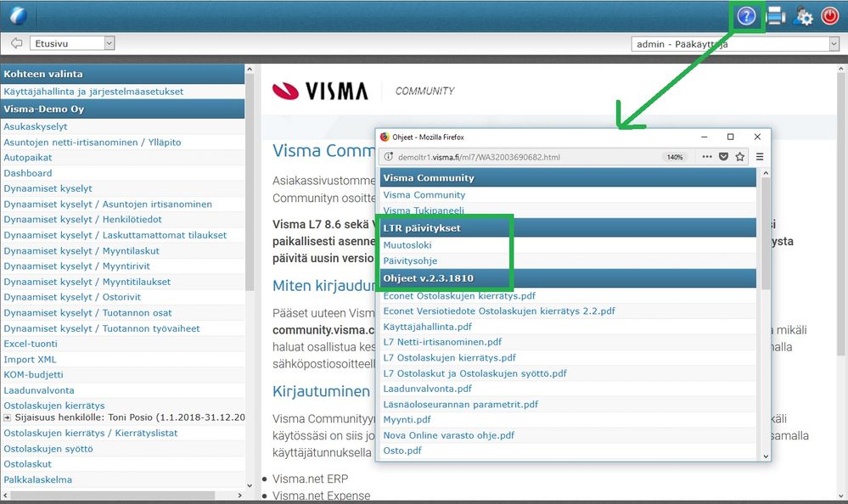Open L7 Ostolaskujen kierrätys.pdf
The height and width of the screenshot is (504, 848).
click(x=449, y=357)
